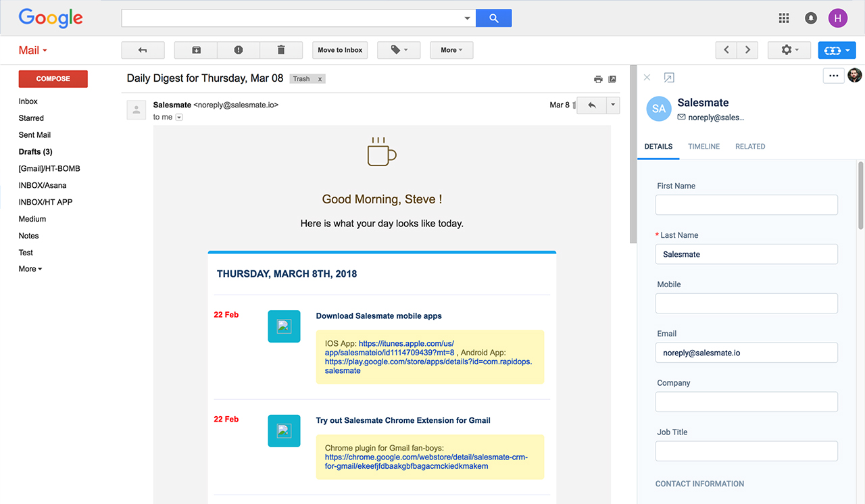Screen dimensions: 865x504
Task: Close the Salesmate contact side panel
Action: pyautogui.click(x=647, y=78)
